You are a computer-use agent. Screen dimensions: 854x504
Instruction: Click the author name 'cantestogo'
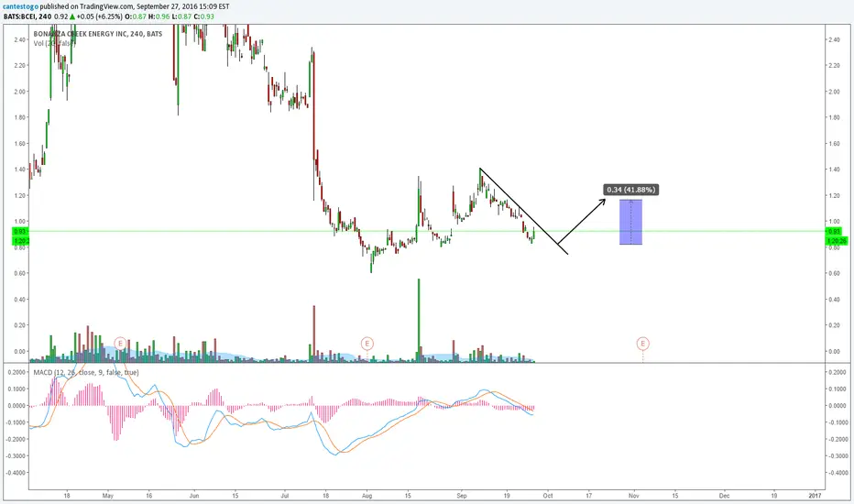coord(21,6)
